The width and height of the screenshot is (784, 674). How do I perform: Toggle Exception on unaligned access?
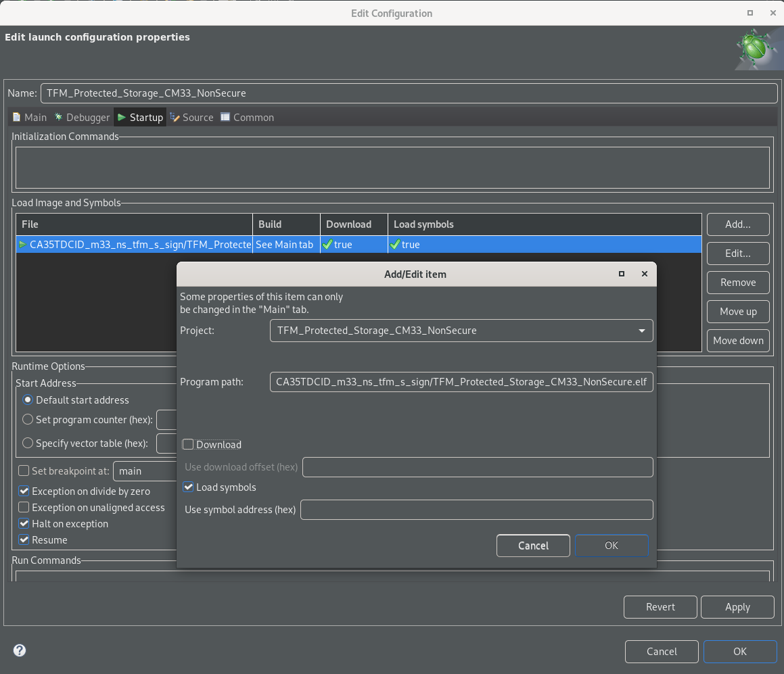coord(24,507)
